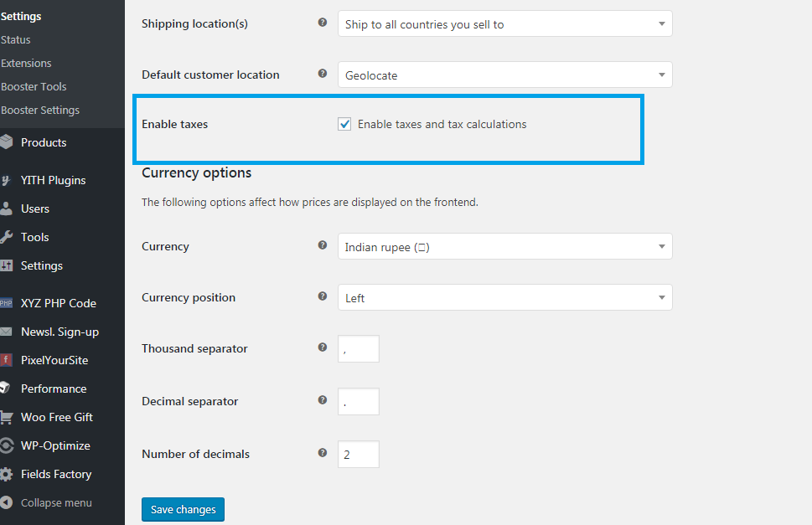Click the YITH Plugins sidebar icon
Viewport: 812px width, 525px height.
pos(6,180)
